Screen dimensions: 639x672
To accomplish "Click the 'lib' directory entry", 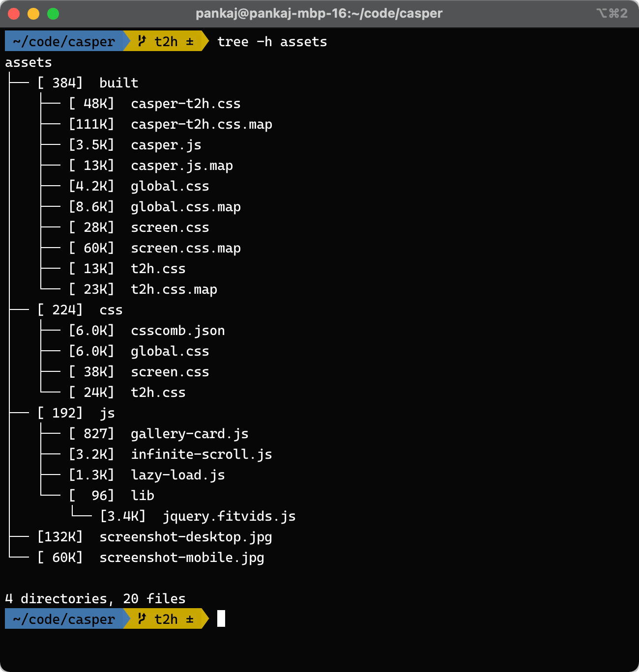I will tap(143, 496).
